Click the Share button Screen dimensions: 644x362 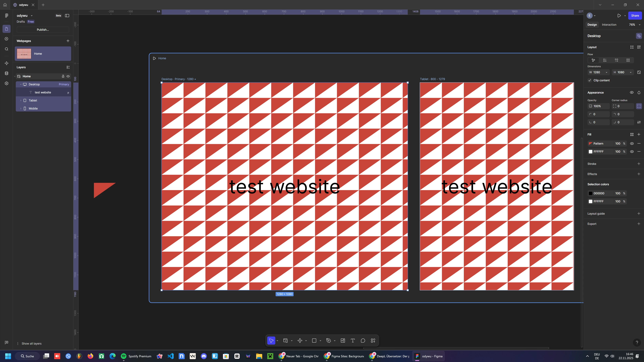pos(635,15)
